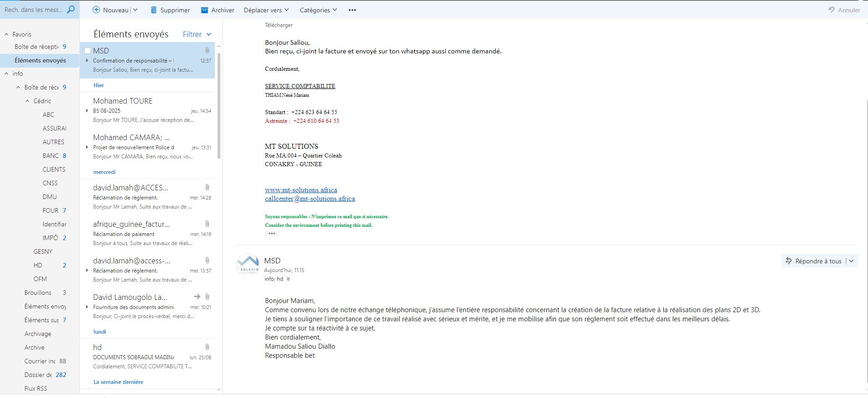Open the www.mt-solutions.africa link

click(x=301, y=190)
